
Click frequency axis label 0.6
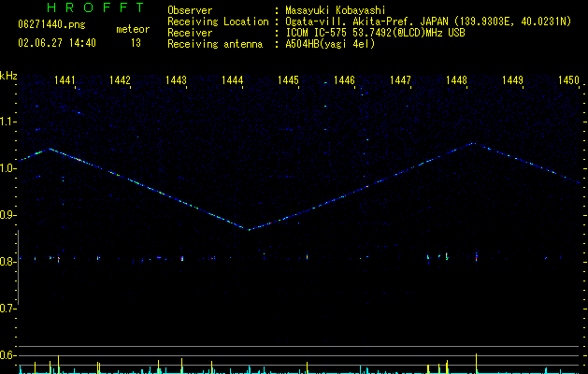(x=7, y=355)
